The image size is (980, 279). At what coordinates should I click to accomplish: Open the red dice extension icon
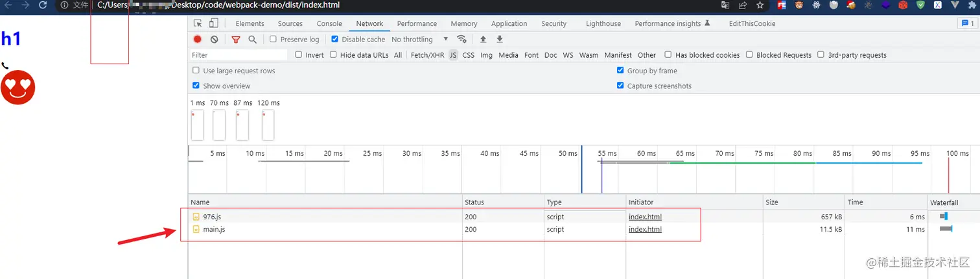pyautogui.click(x=903, y=5)
